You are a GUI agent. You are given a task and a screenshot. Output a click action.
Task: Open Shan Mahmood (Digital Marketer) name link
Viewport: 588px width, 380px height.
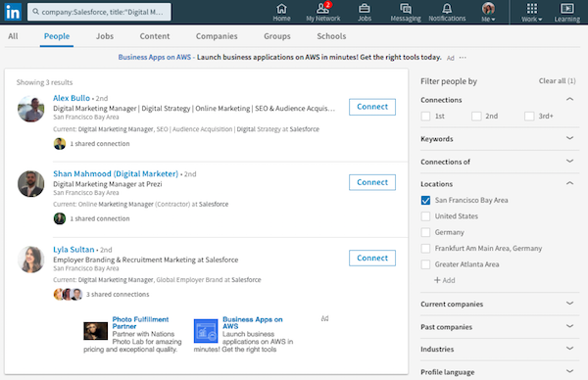[x=116, y=174]
